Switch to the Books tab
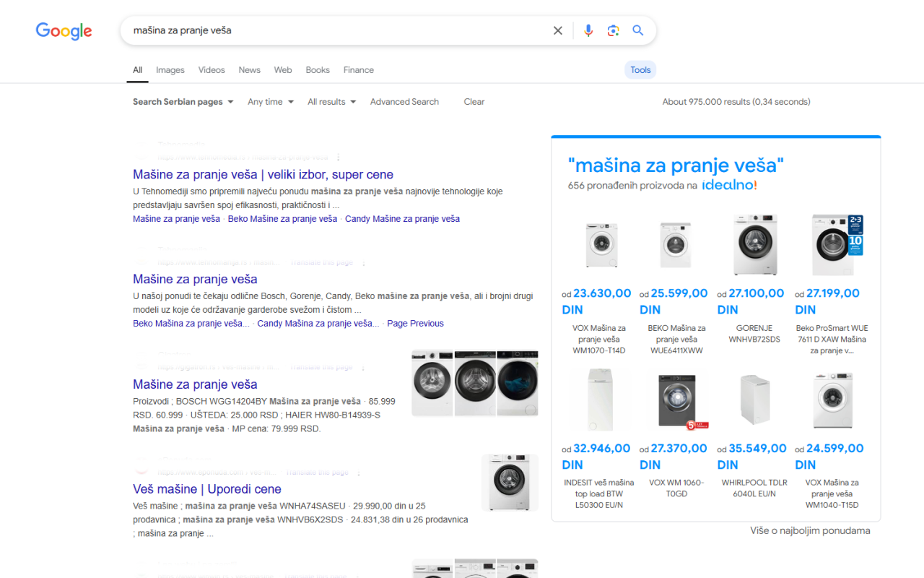Image resolution: width=924 pixels, height=578 pixels. point(318,70)
